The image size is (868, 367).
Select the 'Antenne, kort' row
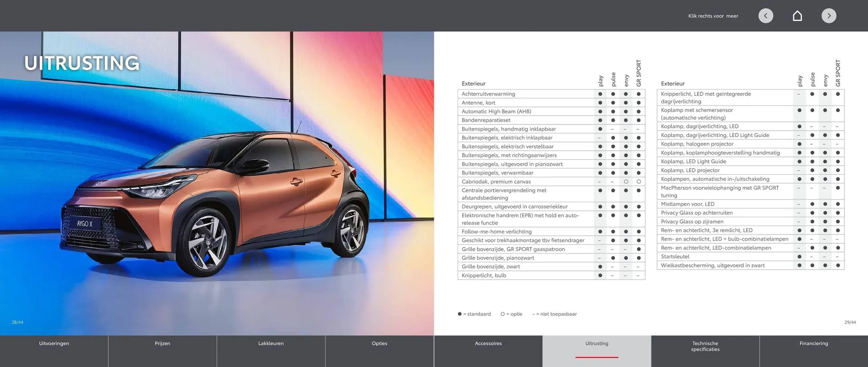click(x=552, y=103)
